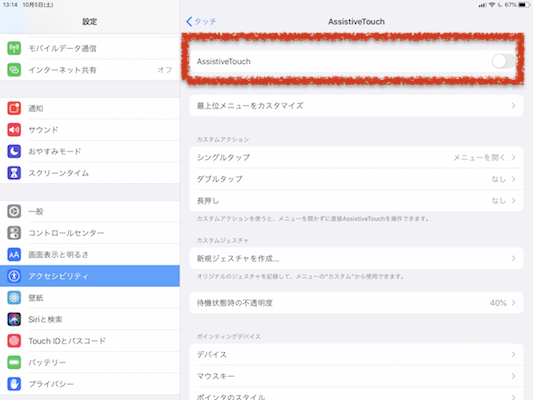Image resolution: width=533 pixels, height=400 pixels.
Task: Tap the Wi-Fi status icon in status bar
Action: [492, 5]
